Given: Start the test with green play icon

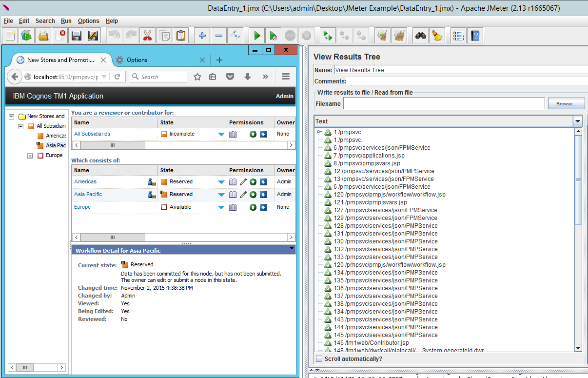Looking at the screenshot, I should pyautogui.click(x=257, y=36).
